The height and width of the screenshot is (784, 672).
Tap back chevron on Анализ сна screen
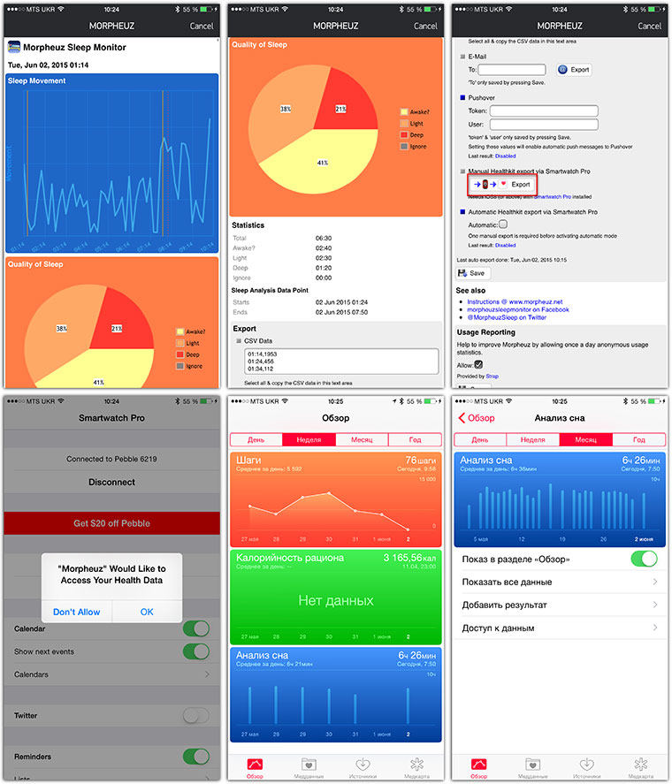pyautogui.click(x=462, y=418)
